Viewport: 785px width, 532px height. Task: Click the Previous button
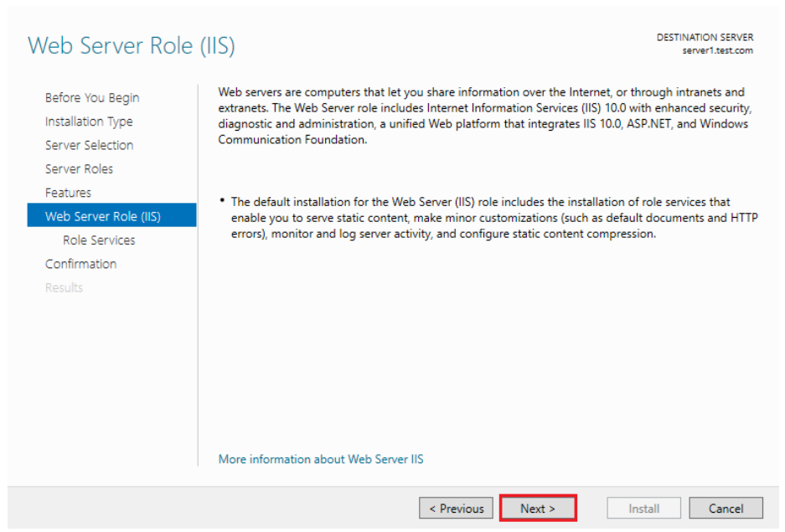point(456,509)
